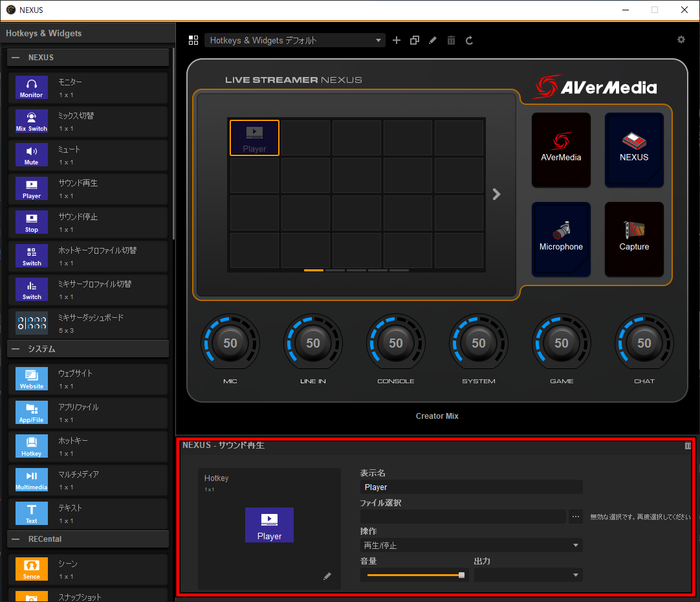The image size is (700, 602).
Task: Click the LINE IN volume knob
Action: (x=313, y=342)
